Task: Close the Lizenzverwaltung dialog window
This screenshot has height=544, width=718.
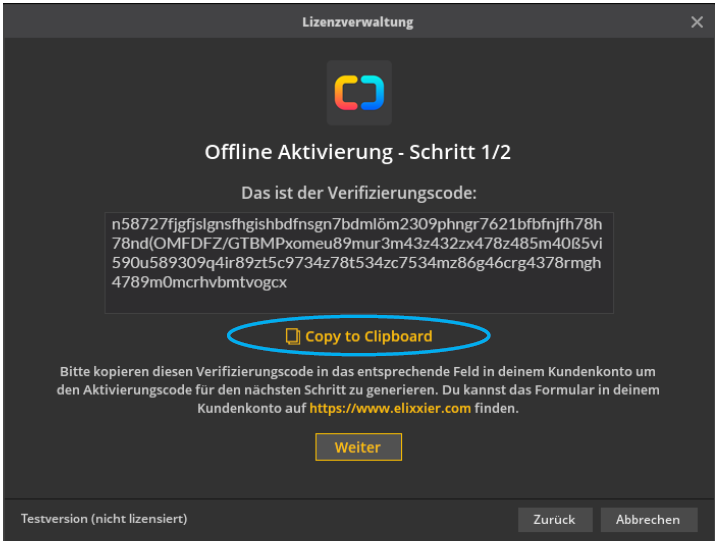Action: [x=697, y=22]
